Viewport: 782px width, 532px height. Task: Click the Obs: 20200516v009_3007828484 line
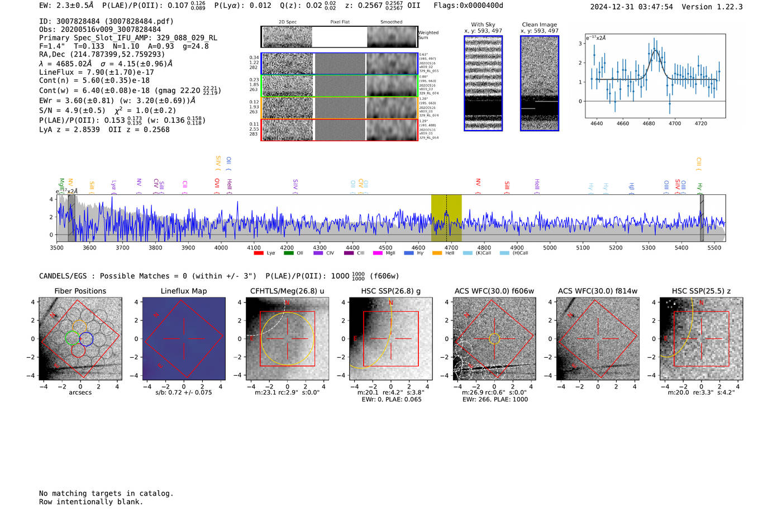[100, 30]
